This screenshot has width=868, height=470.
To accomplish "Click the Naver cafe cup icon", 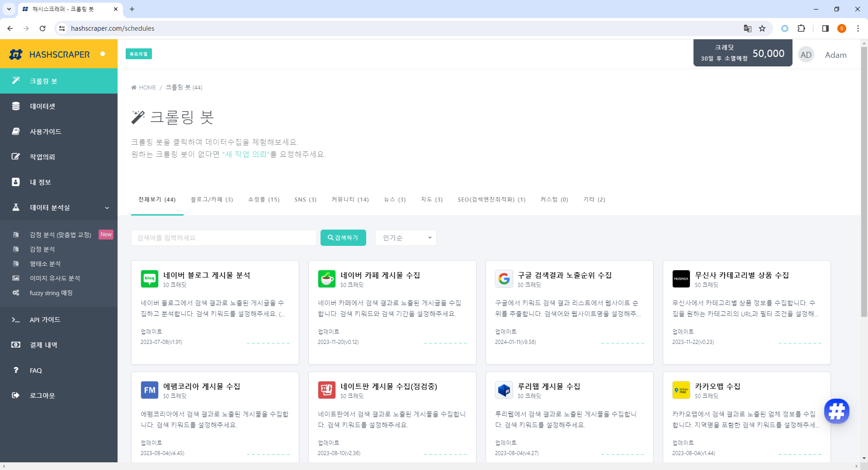I will [x=327, y=279].
